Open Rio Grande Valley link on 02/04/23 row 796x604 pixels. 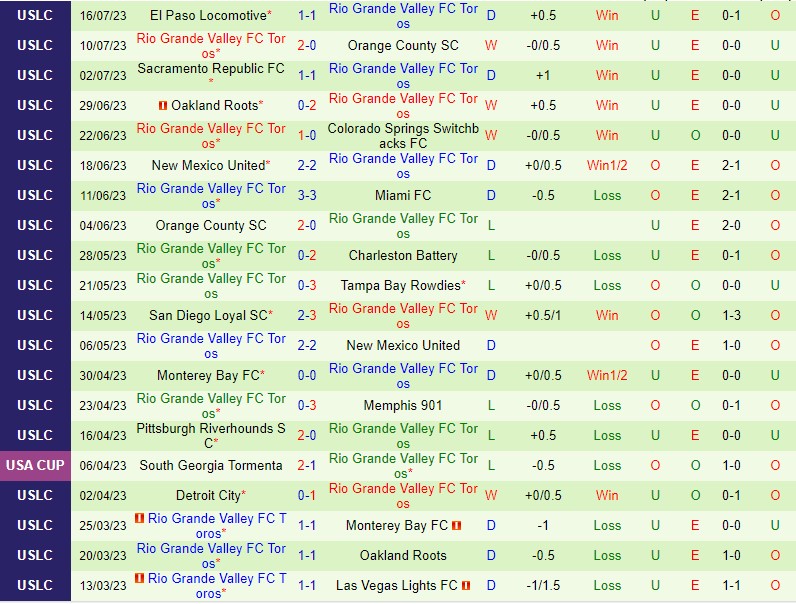[403, 495]
